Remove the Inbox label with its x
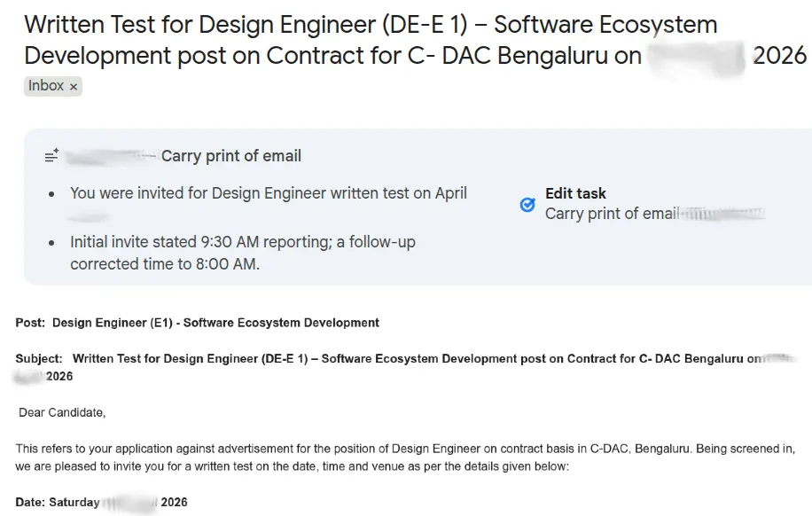812x516 pixels. (x=74, y=87)
